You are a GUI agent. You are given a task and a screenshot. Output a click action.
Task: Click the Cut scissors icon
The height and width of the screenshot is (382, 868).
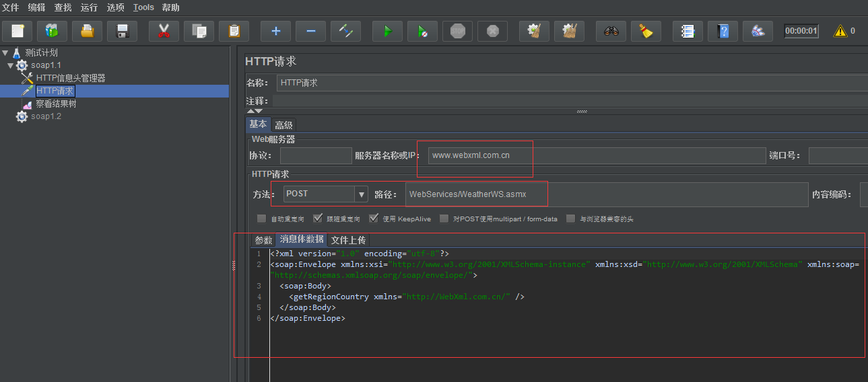tap(164, 31)
